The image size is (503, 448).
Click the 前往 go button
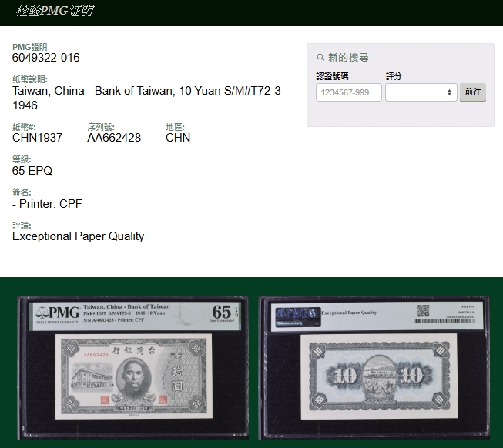pos(472,92)
